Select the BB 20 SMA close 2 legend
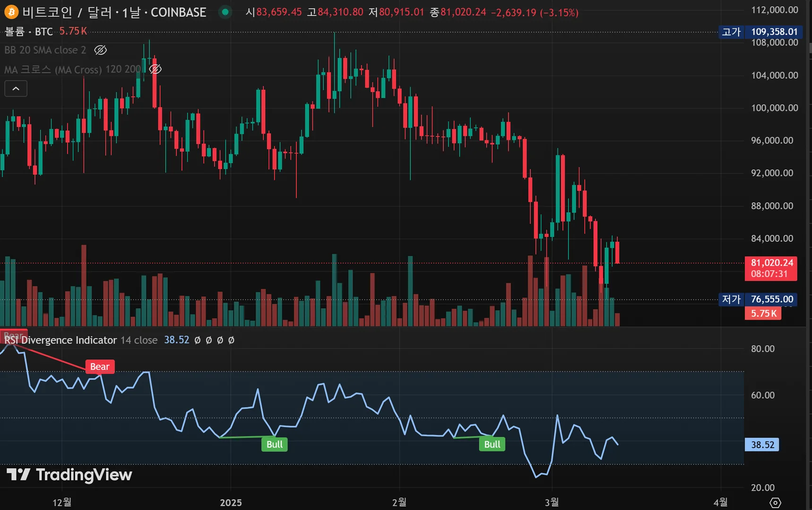 pyautogui.click(x=45, y=50)
